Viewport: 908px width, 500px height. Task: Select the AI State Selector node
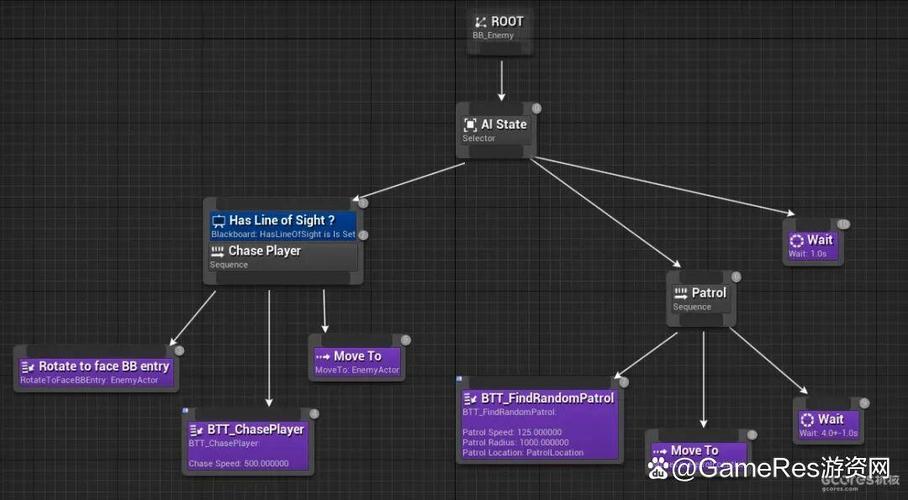pyautogui.click(x=497, y=130)
